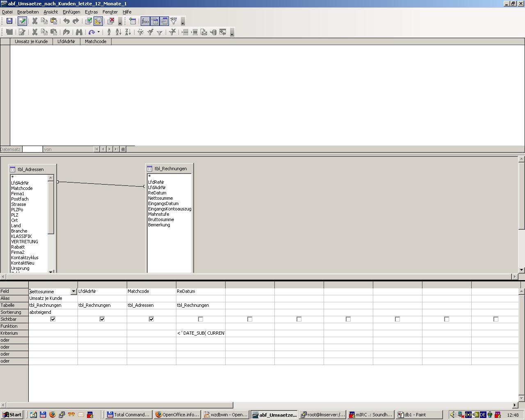Click the Distinct Values filter icon

pos(173,21)
